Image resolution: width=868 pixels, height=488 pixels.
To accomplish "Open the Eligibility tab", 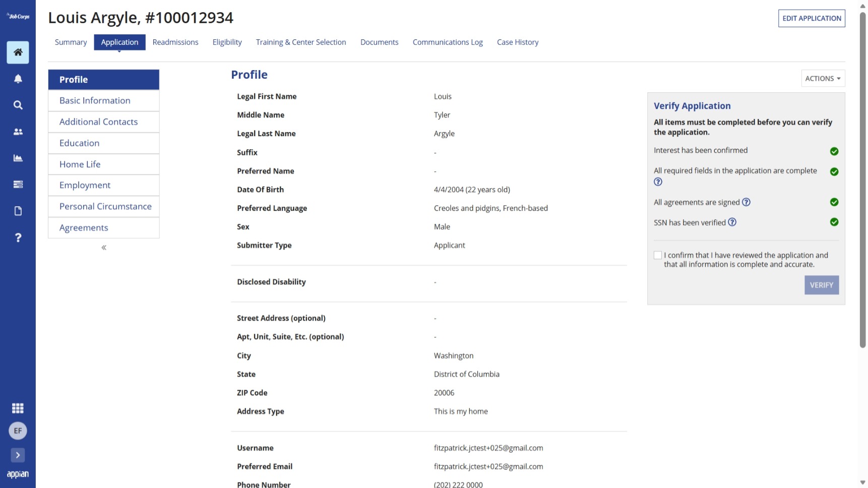I will (227, 42).
